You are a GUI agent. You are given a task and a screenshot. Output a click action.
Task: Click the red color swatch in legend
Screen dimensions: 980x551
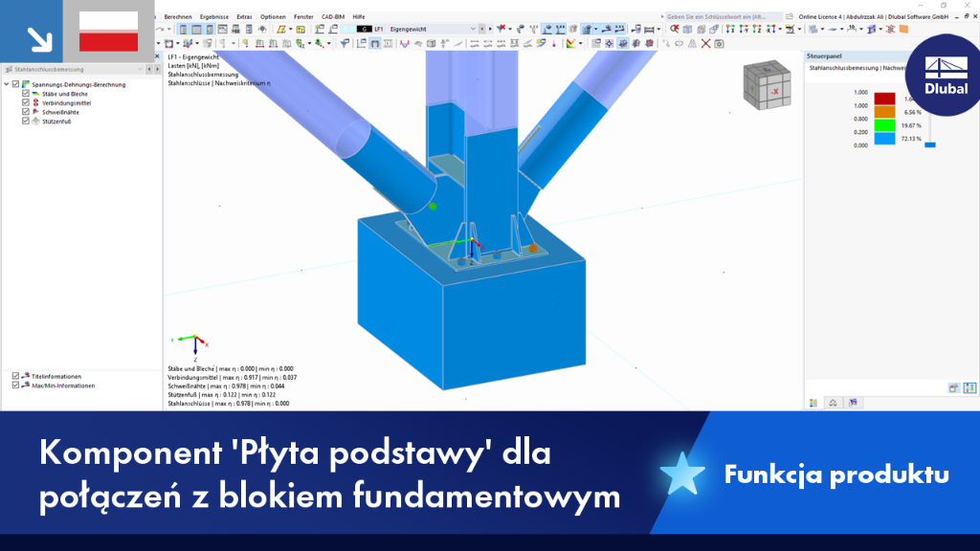(884, 99)
